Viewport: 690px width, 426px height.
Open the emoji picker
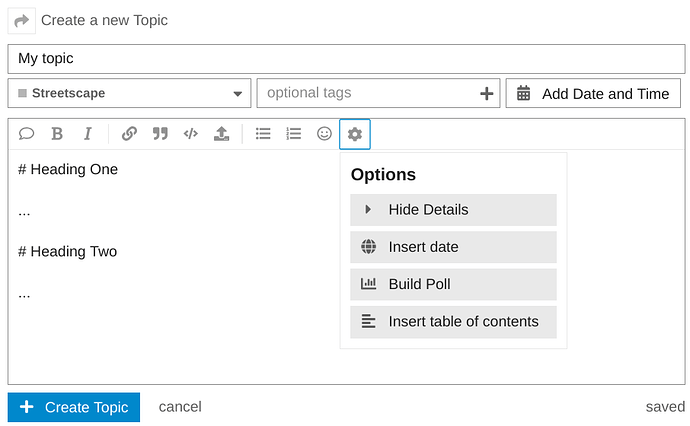(324, 134)
